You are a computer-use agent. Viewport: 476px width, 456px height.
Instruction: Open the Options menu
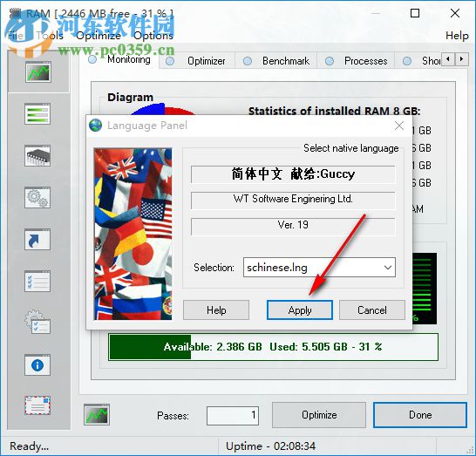(x=153, y=36)
